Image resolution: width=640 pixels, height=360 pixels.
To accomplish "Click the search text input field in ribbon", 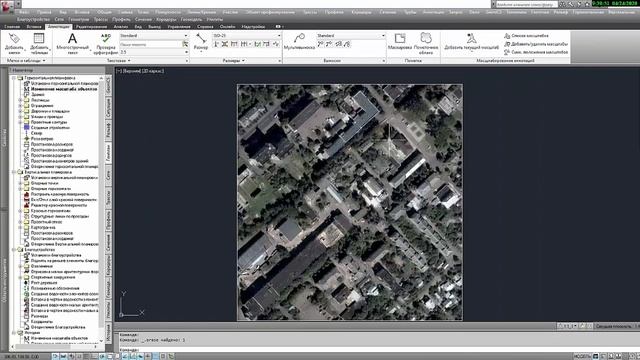I will point(150,44).
